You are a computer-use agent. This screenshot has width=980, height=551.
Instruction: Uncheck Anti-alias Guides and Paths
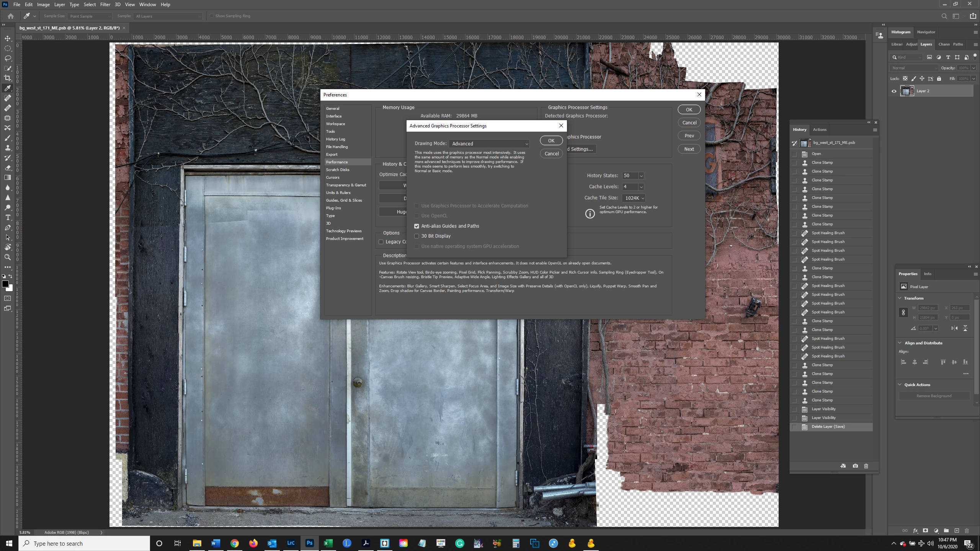pyautogui.click(x=416, y=226)
